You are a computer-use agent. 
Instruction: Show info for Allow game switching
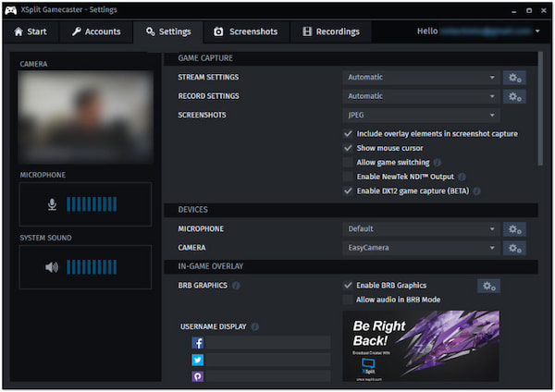[x=438, y=163]
